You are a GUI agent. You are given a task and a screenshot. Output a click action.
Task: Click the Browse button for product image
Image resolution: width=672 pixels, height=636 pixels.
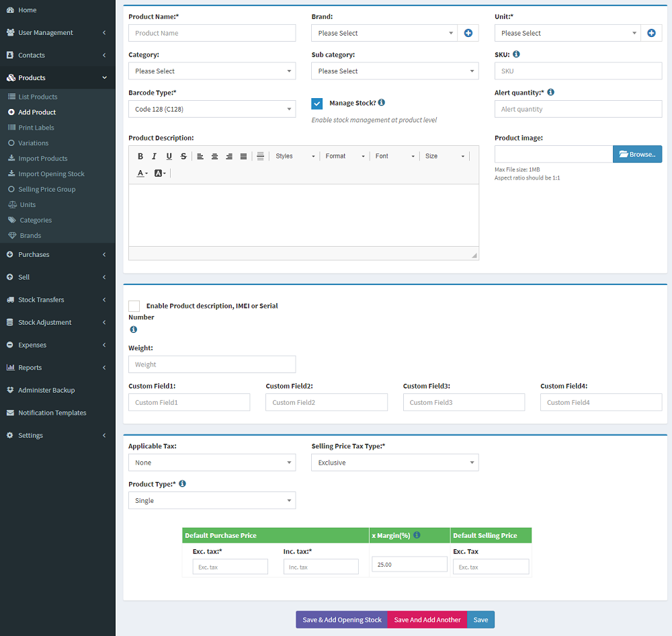[x=637, y=154]
